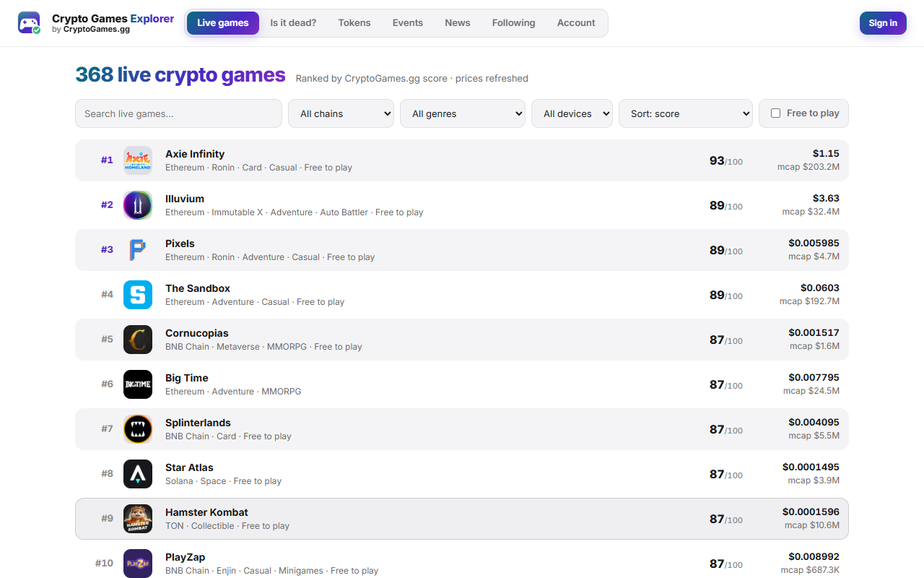The width and height of the screenshot is (924, 578).
Task: Open the Illuvium title link
Action: pyautogui.click(x=185, y=199)
